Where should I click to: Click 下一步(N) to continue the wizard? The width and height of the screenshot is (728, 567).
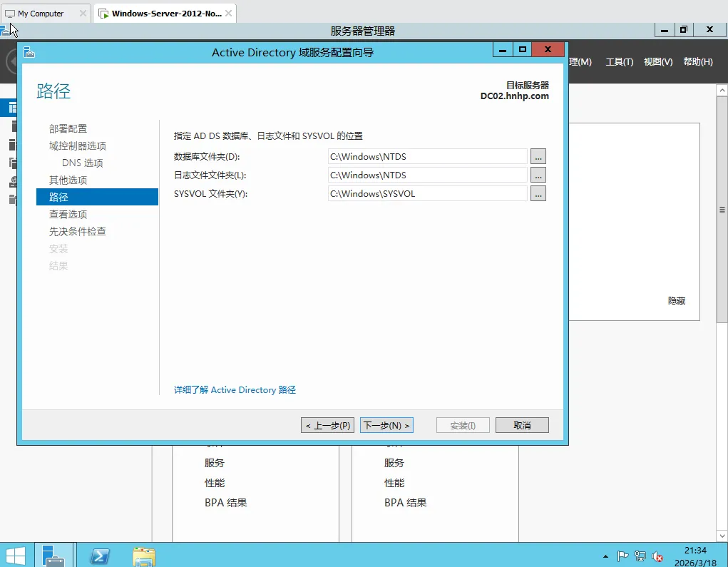[x=386, y=424]
